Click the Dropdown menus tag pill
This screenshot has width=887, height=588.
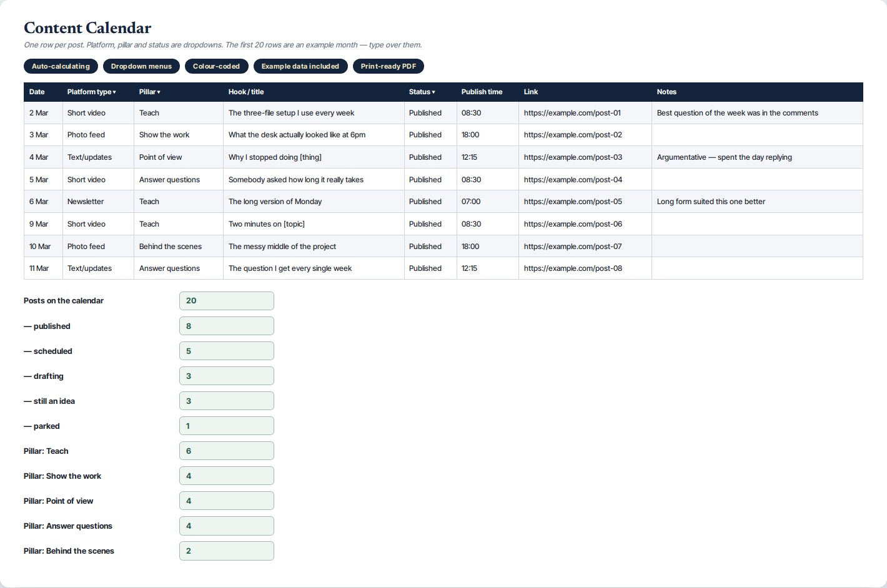[141, 66]
